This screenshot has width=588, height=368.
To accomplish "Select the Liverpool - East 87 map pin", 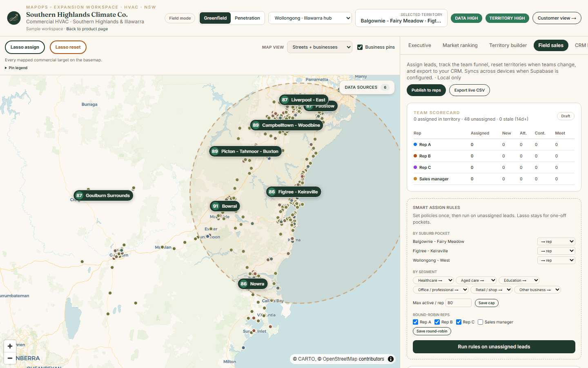I will point(304,100).
